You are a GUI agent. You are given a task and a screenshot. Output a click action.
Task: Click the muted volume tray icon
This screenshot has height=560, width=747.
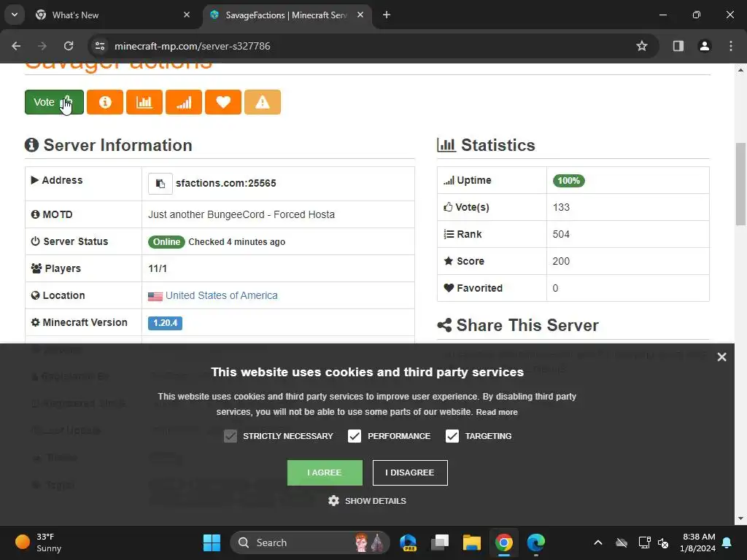pyautogui.click(x=663, y=542)
